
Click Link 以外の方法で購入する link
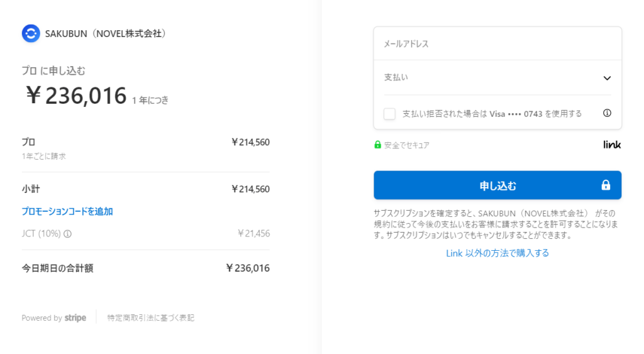pos(497,253)
